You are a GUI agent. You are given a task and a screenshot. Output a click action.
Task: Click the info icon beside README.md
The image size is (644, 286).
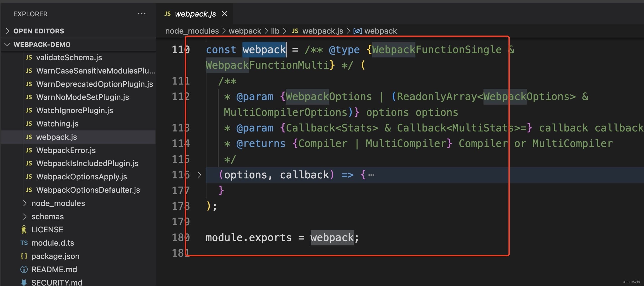24,269
